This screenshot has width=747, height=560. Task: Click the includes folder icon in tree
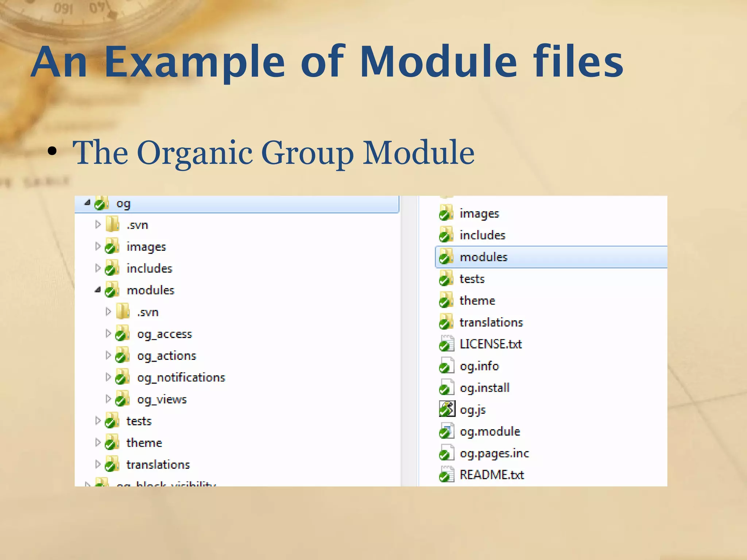pos(112,268)
